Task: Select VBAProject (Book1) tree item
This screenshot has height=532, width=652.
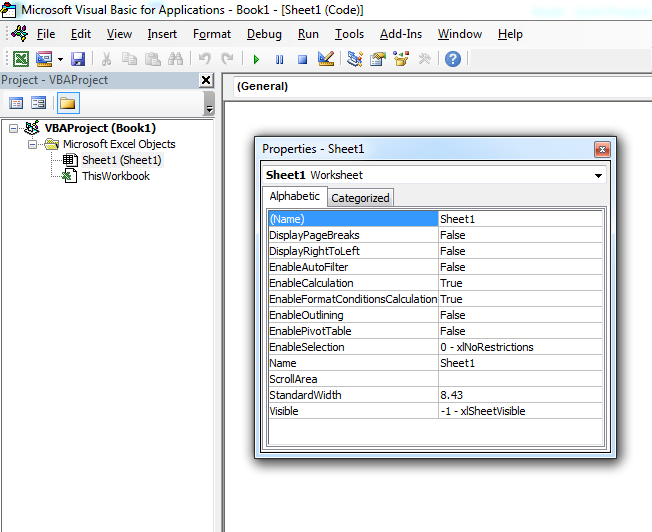Action: (100, 128)
